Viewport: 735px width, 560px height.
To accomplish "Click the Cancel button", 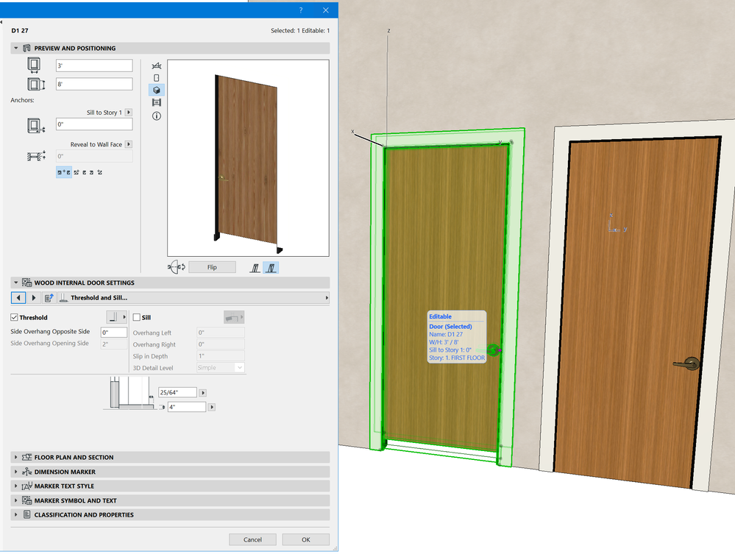I will (x=252, y=540).
